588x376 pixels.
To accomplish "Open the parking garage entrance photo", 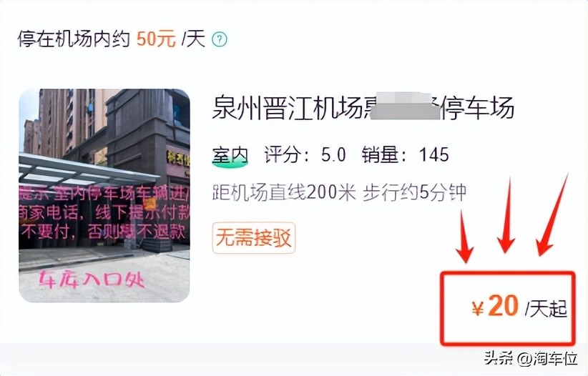I will (104, 195).
